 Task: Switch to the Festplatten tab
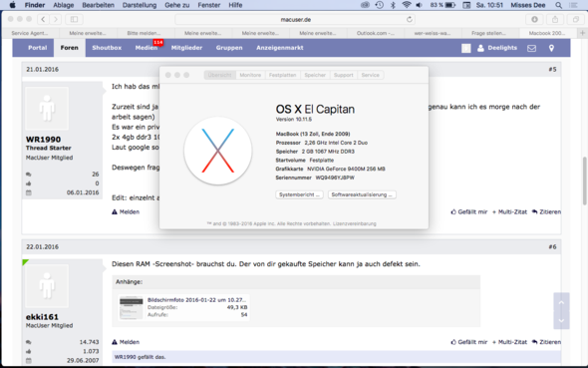point(282,75)
